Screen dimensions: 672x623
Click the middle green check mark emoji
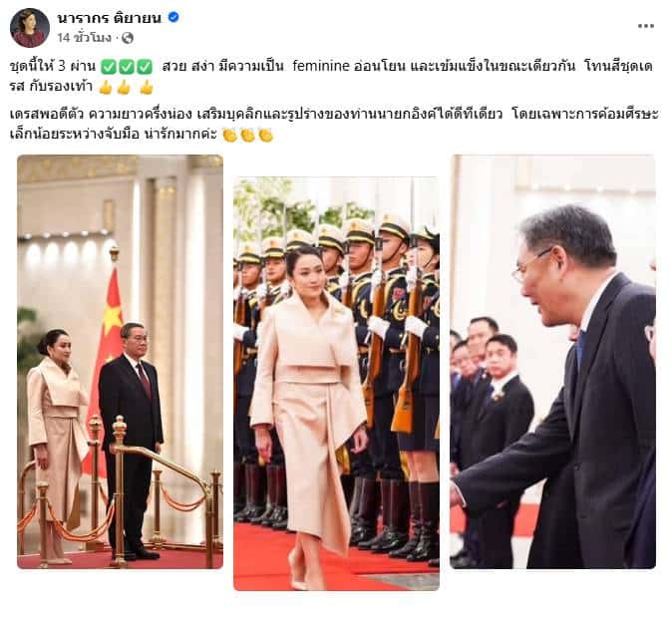tap(127, 67)
